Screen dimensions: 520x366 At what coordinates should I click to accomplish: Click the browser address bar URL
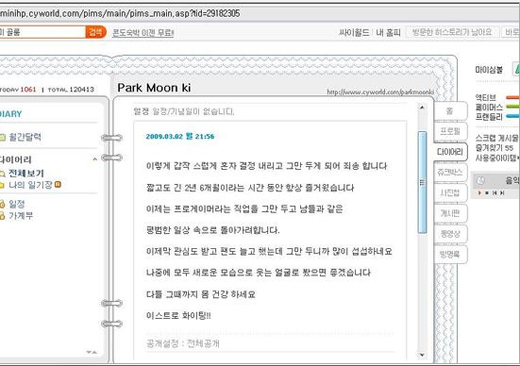click(120, 14)
